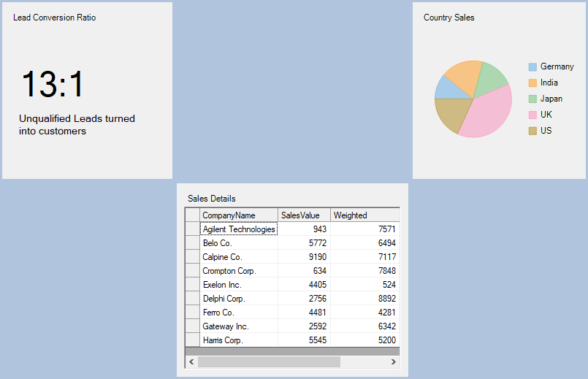Select SalesValue cell for Exelon Inc.
Screen dimensions: 588x379
(304, 285)
